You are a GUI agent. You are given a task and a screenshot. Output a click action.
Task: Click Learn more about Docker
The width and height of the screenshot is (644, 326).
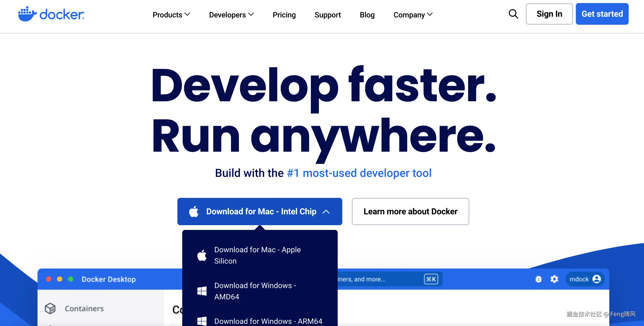(410, 212)
